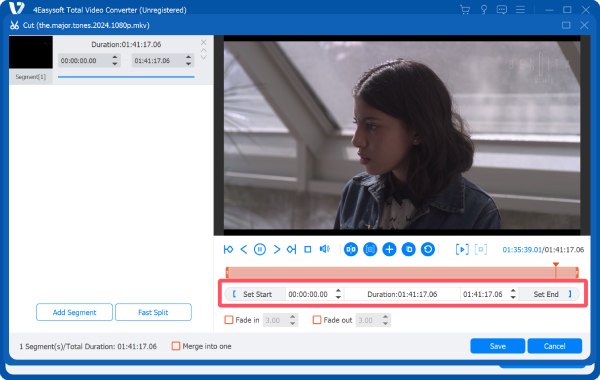Remove Segment[1] with the X icon
600x380 pixels.
[x=204, y=42]
